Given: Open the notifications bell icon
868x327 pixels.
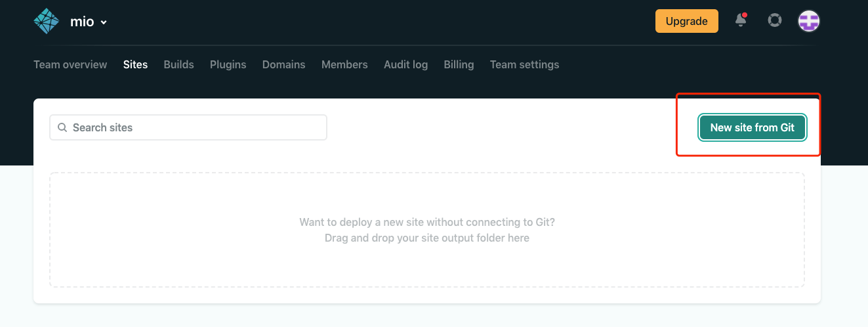Looking at the screenshot, I should tap(741, 20).
